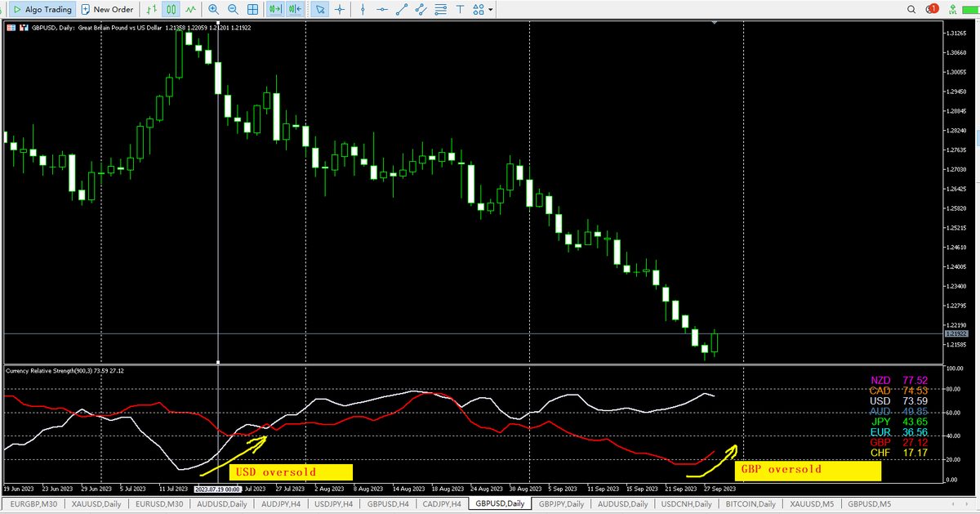Switch to first XAUUSD,Daily chart tab

[x=96, y=504]
